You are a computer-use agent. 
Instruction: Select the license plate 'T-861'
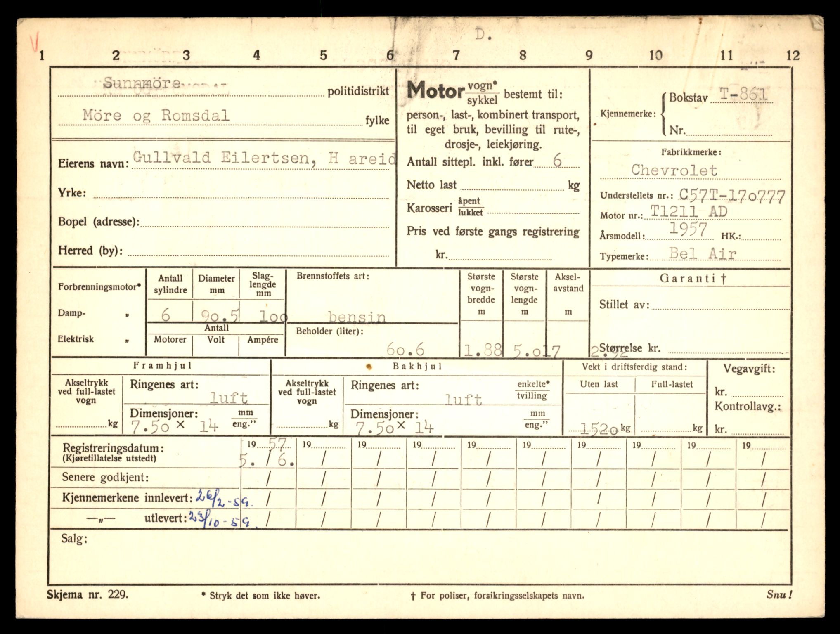coord(743,95)
